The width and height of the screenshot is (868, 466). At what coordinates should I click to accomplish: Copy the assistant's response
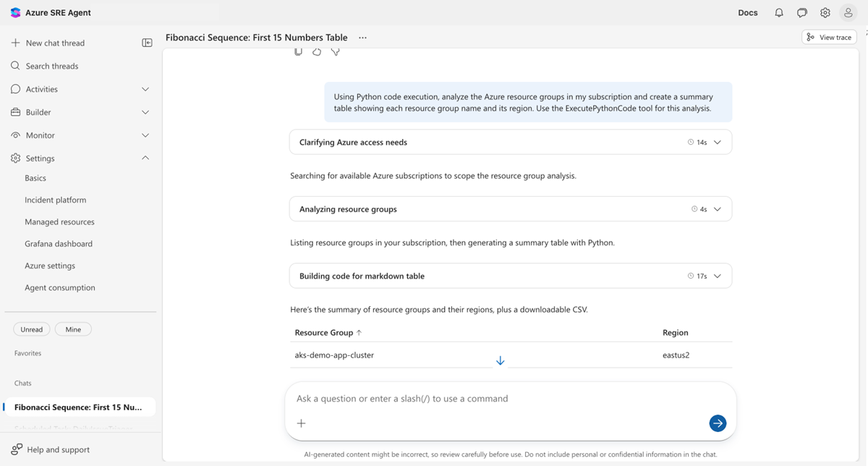click(x=298, y=51)
